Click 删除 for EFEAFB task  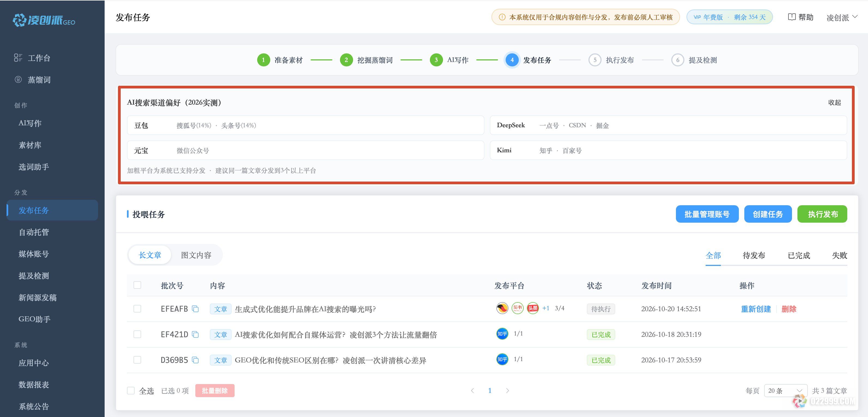coord(789,309)
